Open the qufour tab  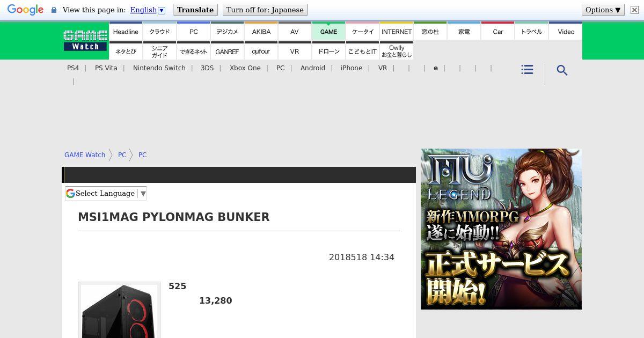tap(261, 52)
